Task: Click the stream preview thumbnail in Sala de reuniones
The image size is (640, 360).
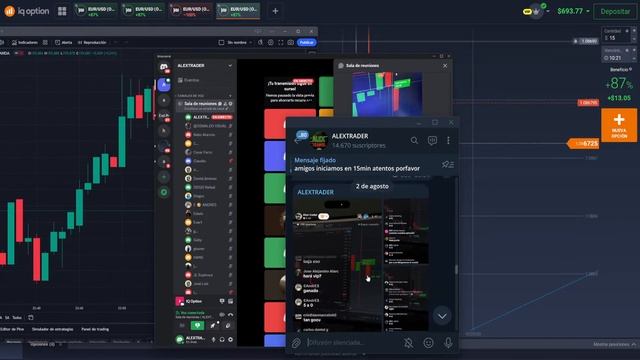Action: pos(387,94)
